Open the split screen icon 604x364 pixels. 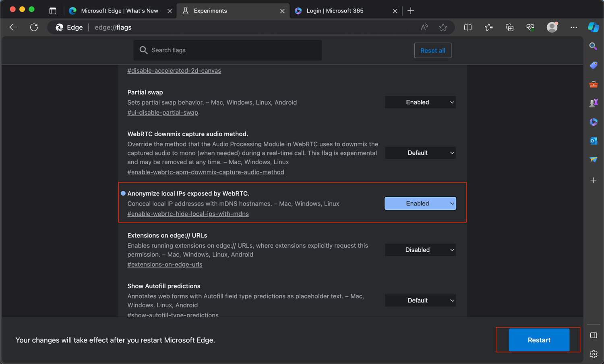(x=467, y=27)
